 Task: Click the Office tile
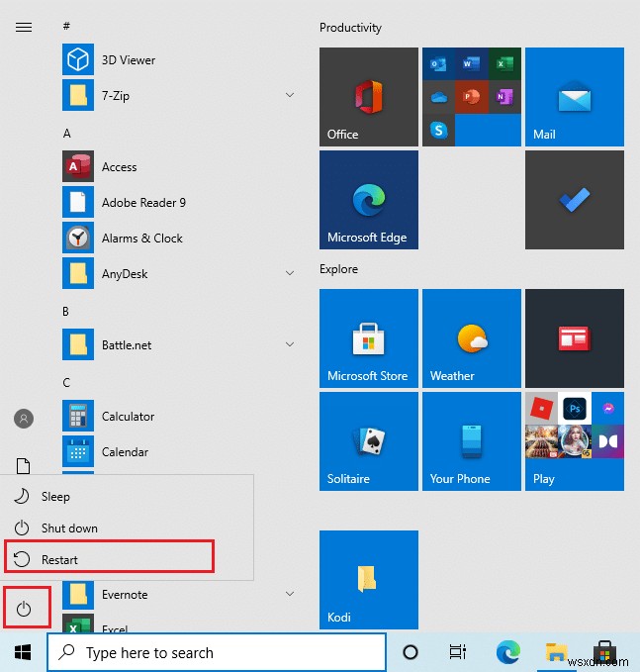pos(369,97)
